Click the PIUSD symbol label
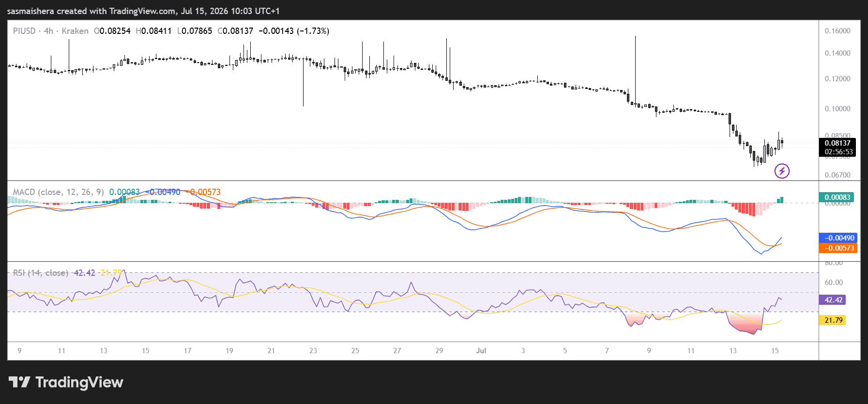The width and height of the screenshot is (868, 404). [24, 31]
